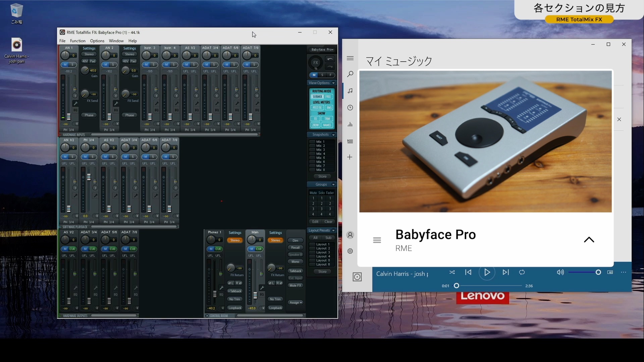Expand the Snapshots section dropdown

tap(332, 134)
